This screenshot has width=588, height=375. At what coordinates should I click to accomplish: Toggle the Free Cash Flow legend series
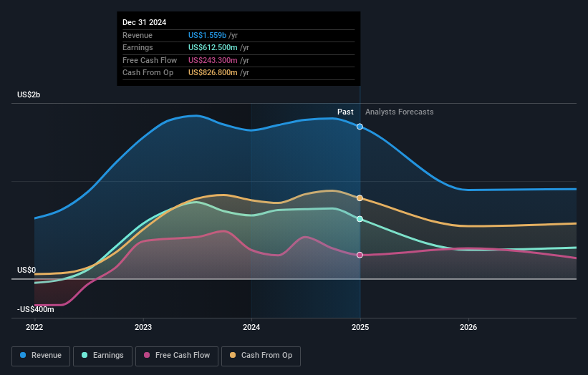[177, 356]
